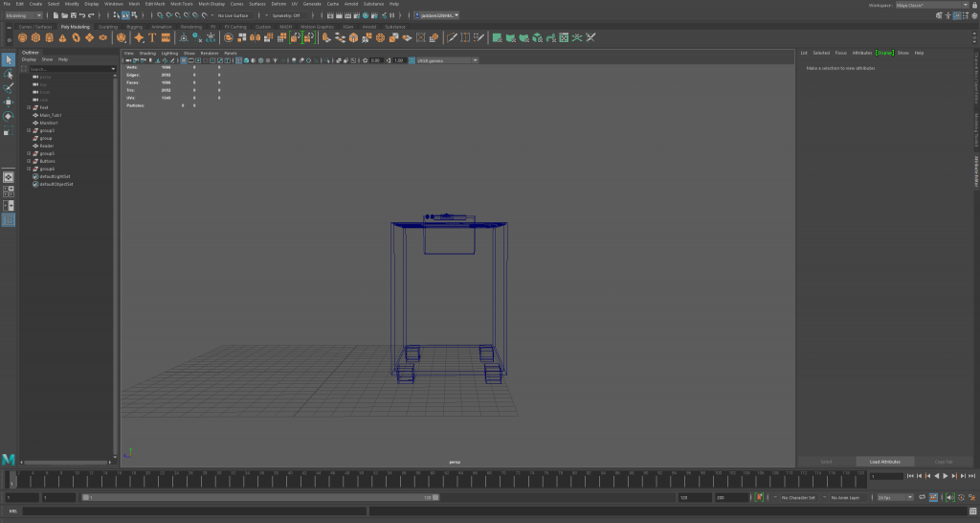Pick the Rotate tool in toolbox

[x=9, y=116]
